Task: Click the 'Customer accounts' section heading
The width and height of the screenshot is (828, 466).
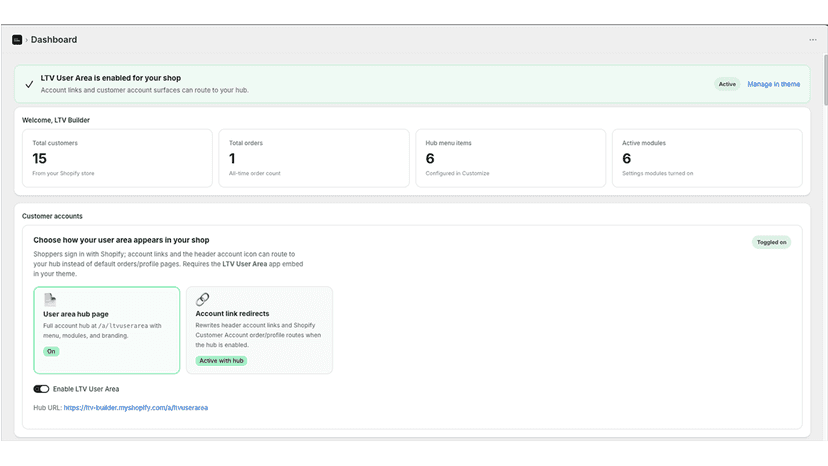Action: [52, 216]
